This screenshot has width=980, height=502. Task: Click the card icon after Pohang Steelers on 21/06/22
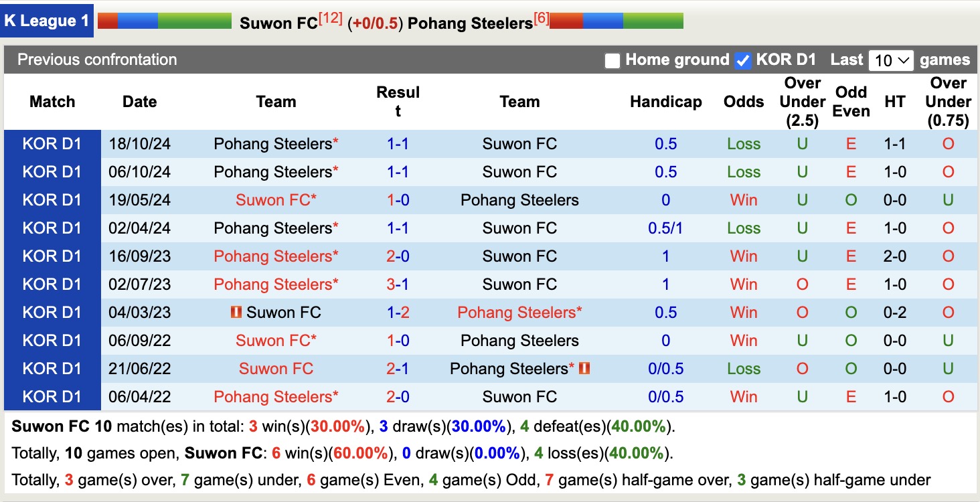pyautogui.click(x=584, y=368)
